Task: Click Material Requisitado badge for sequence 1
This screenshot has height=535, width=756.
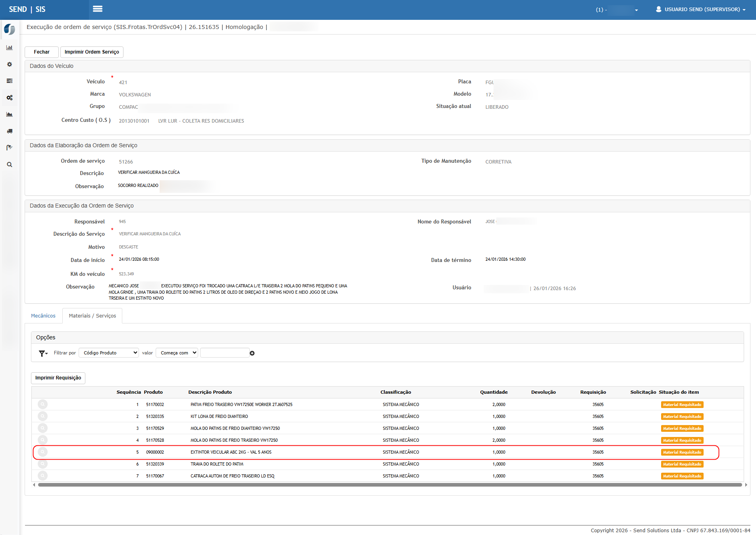Action: (682, 405)
